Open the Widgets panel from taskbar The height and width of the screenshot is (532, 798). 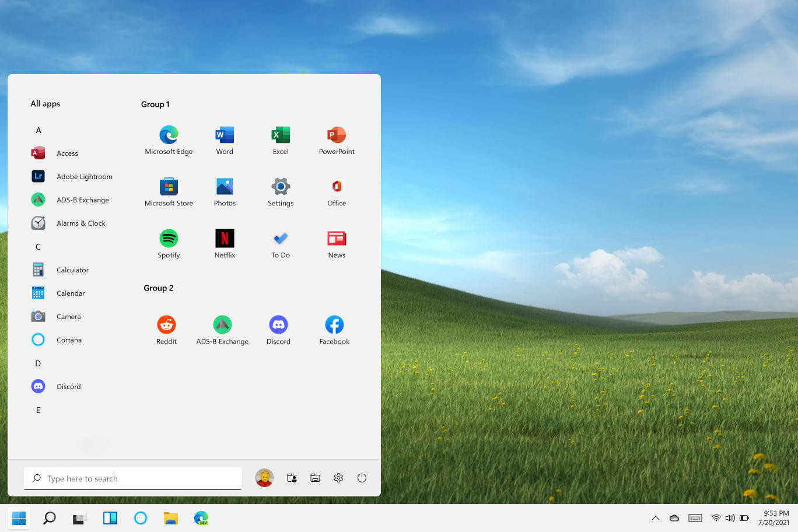pyautogui.click(x=110, y=518)
